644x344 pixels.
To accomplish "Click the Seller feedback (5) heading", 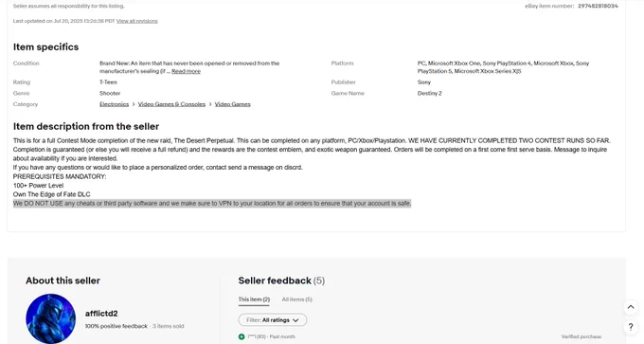I will pos(281,281).
